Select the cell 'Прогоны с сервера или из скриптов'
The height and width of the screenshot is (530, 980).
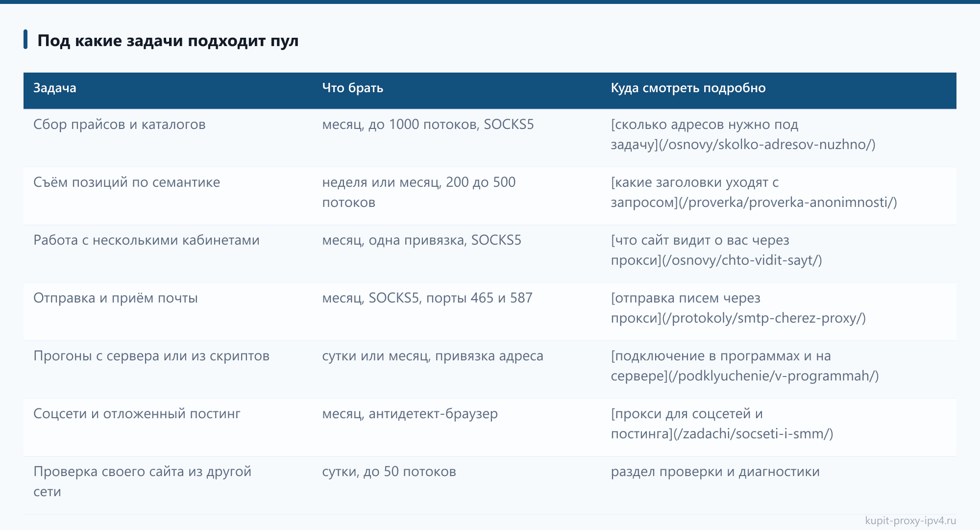tap(168, 369)
